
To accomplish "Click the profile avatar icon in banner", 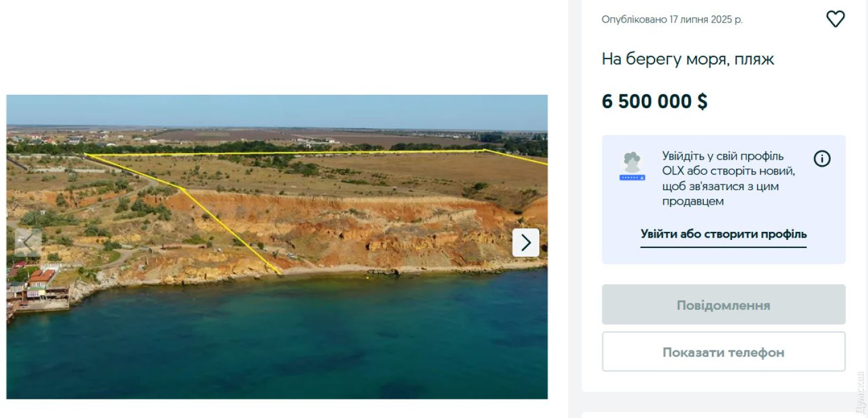I will tap(632, 167).
